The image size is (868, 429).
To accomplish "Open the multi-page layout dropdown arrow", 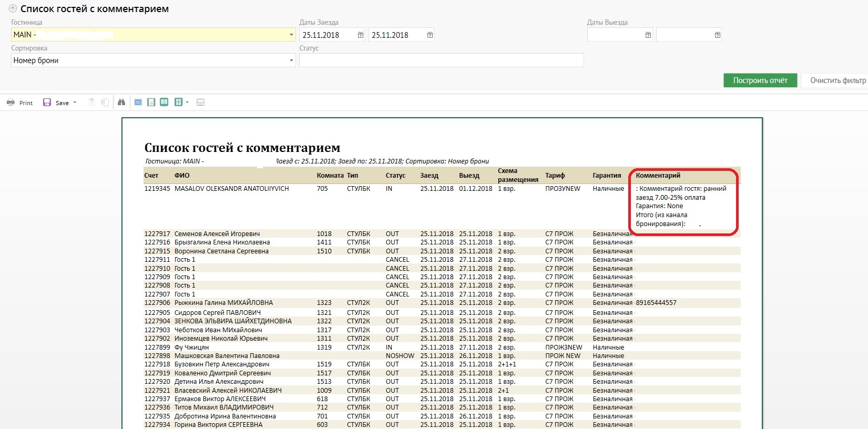I will [x=187, y=103].
